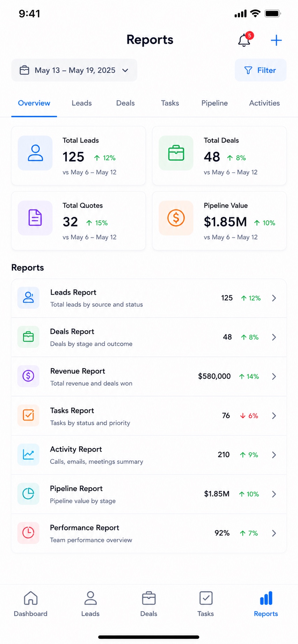
Task: Click the Total Quotes value 32
Action: [70, 222]
